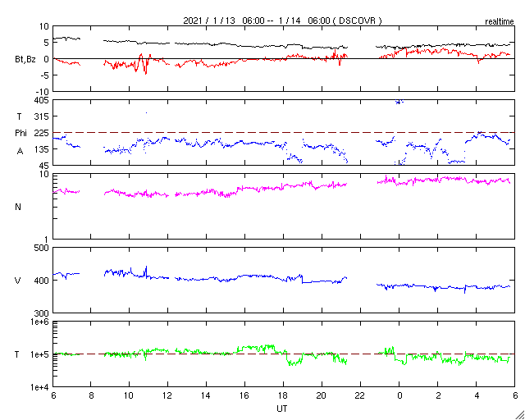Click the "45" tick value in the Phi panel
The image size is (525, 420).
coord(44,165)
